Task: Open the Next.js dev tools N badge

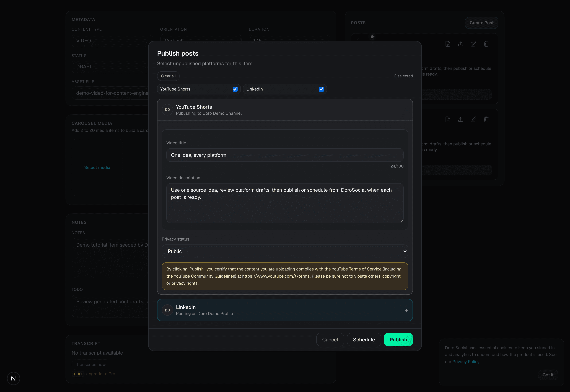Action: 14,378
